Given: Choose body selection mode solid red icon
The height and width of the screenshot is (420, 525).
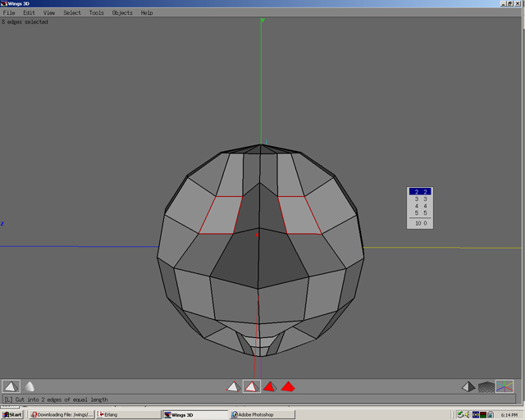Looking at the screenshot, I should [x=288, y=386].
